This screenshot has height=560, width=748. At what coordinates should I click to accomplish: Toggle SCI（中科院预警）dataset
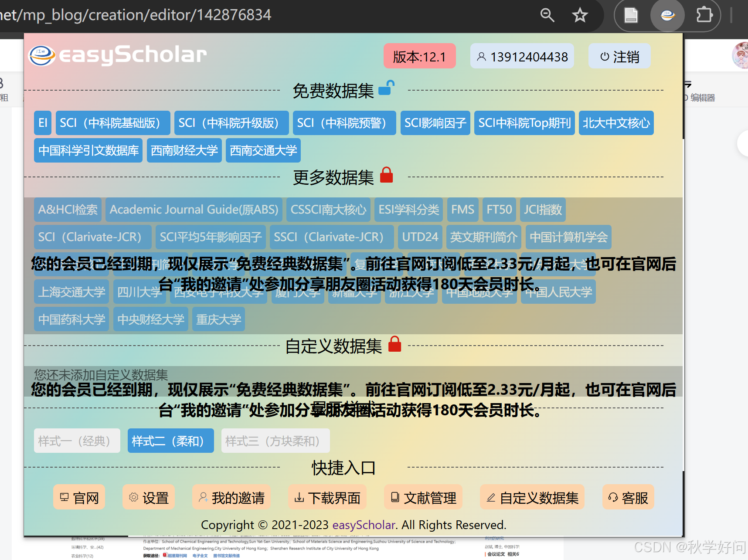[x=344, y=123]
